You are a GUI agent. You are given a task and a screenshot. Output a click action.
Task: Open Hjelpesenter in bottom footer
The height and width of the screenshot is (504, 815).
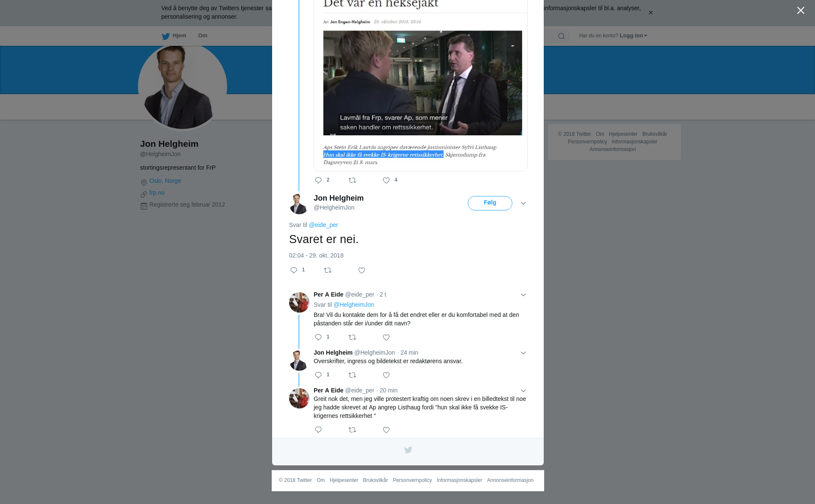[344, 480]
